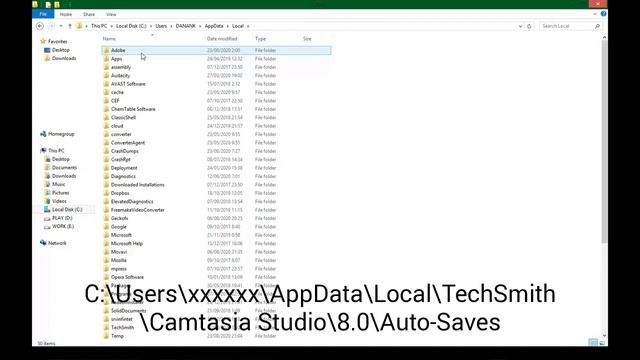640x360 pixels.
Task: Click the Dropbox folder icon
Action: tap(106, 193)
